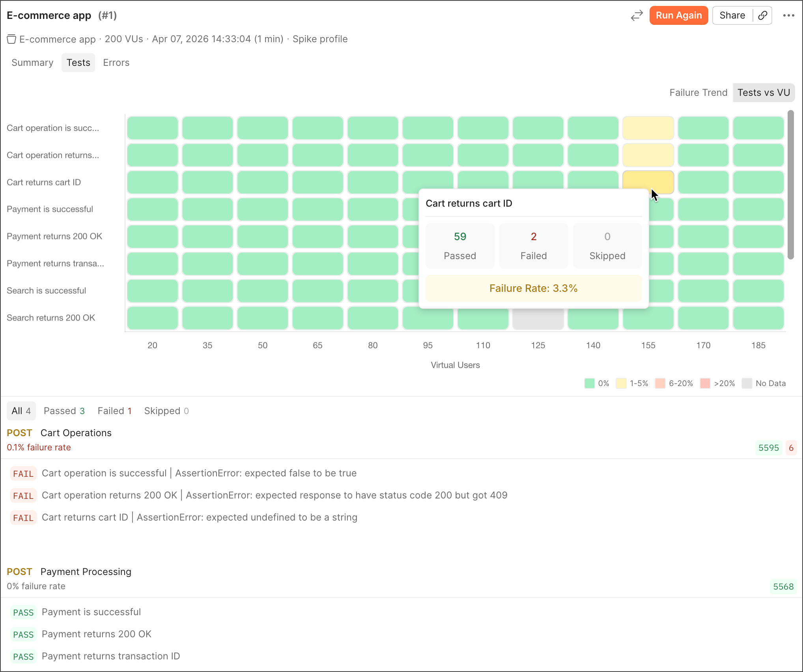The width and height of the screenshot is (803, 672).
Task: Click the green 5595 request count badge
Action: click(768, 448)
